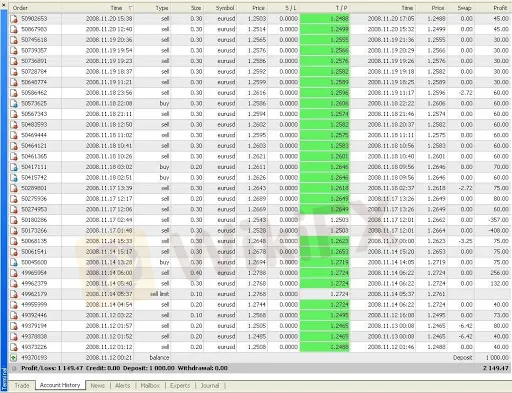
Task: Click green T/P cell of order 50867903
Action: pos(325,29)
